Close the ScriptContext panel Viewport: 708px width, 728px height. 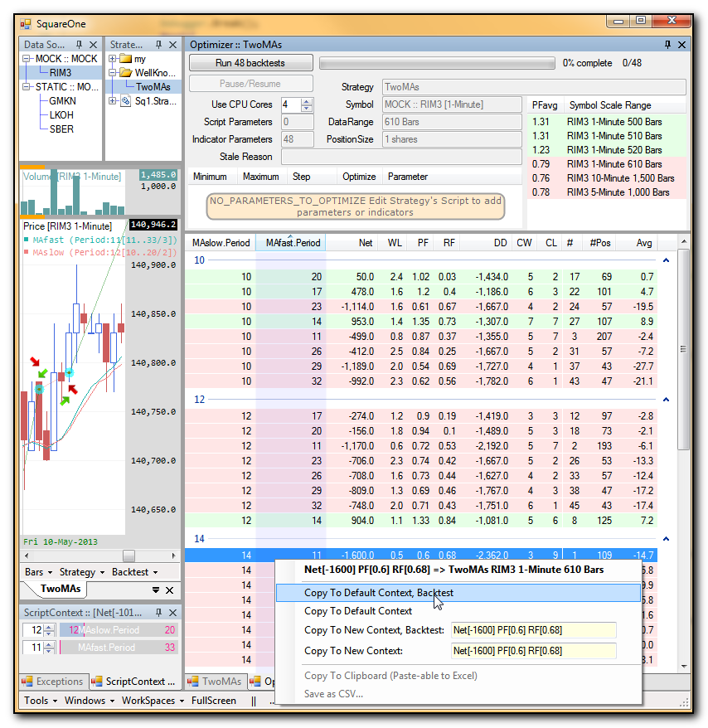pyautogui.click(x=172, y=613)
